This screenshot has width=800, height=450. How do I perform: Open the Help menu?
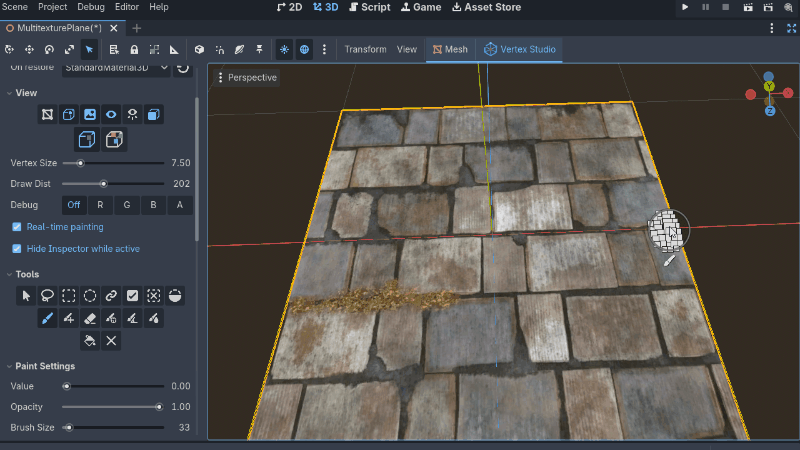pyautogui.click(x=159, y=7)
